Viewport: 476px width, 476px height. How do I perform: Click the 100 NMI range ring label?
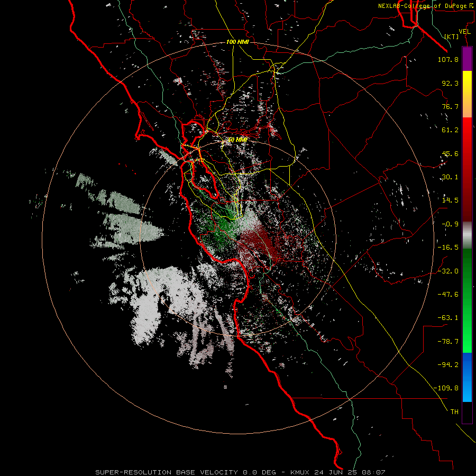(x=237, y=42)
